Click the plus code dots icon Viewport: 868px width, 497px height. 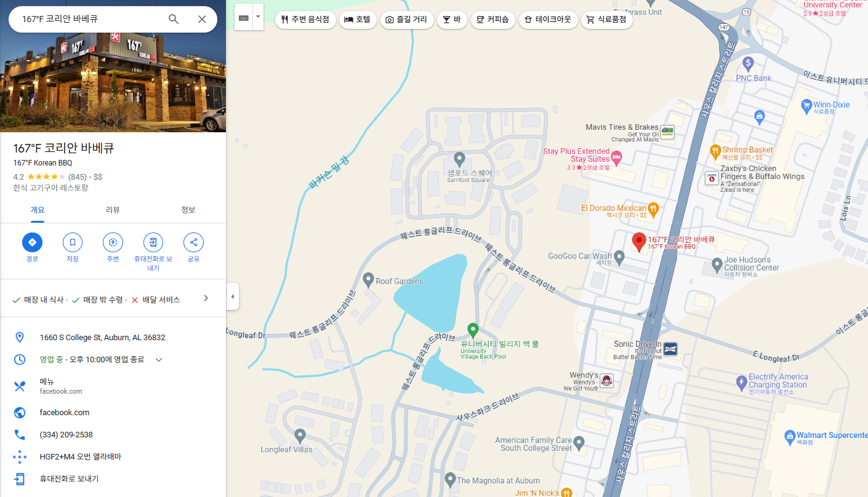pyautogui.click(x=20, y=457)
